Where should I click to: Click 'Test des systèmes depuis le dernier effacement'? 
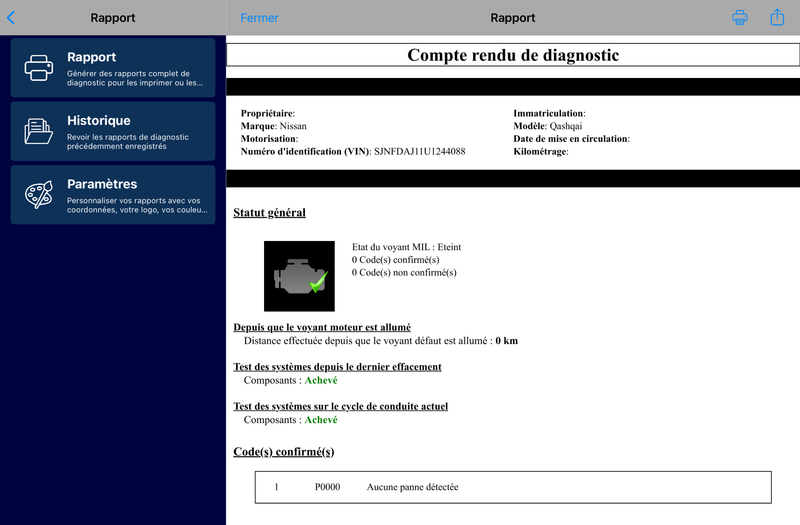point(337,367)
